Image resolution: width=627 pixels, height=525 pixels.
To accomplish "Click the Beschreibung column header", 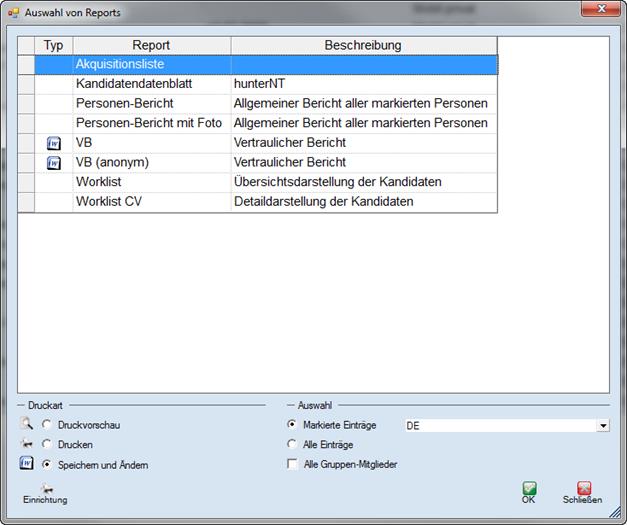I will pos(363,46).
